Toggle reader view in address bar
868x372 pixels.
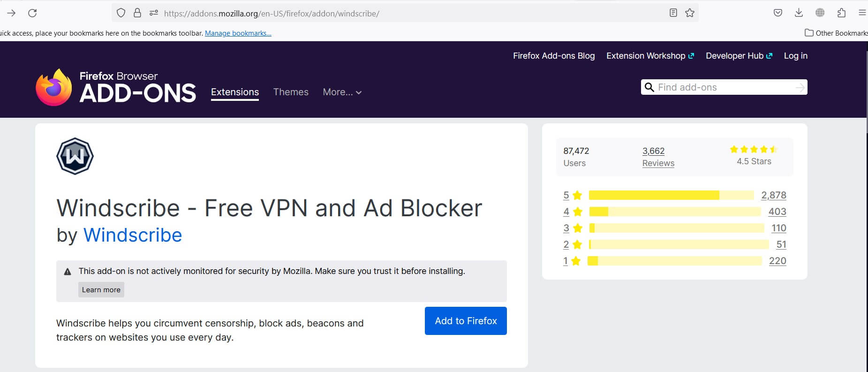(x=673, y=13)
